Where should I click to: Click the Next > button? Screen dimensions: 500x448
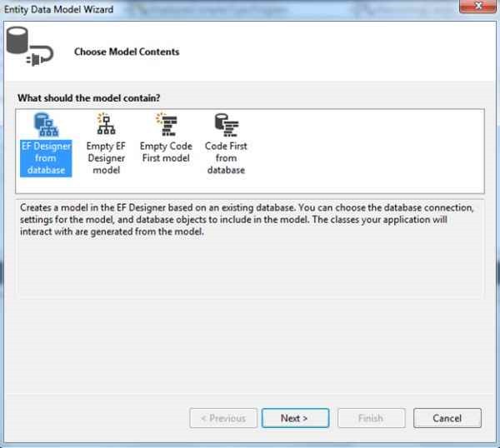[x=295, y=418]
